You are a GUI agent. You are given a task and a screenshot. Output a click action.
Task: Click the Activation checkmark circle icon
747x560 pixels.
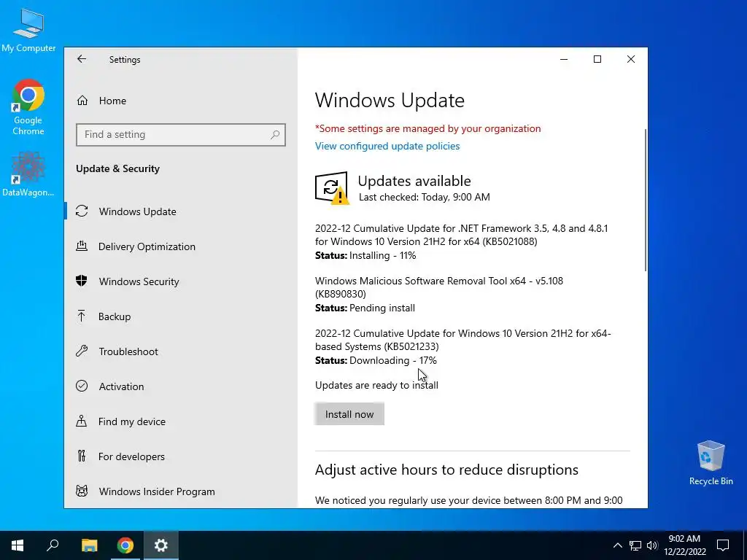pos(82,386)
